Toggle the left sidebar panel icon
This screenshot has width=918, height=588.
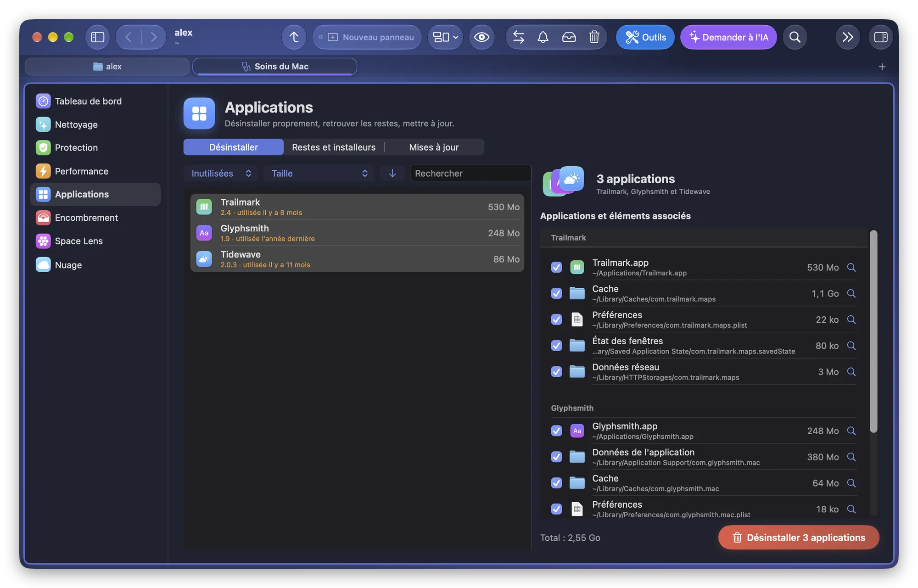tap(97, 37)
